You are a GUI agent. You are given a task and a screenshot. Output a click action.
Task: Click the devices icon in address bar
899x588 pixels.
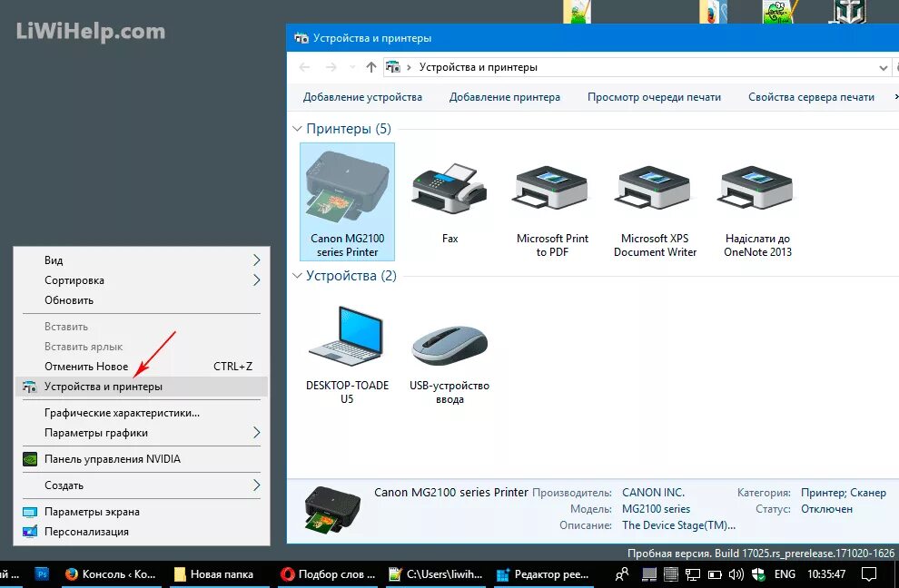[392, 68]
